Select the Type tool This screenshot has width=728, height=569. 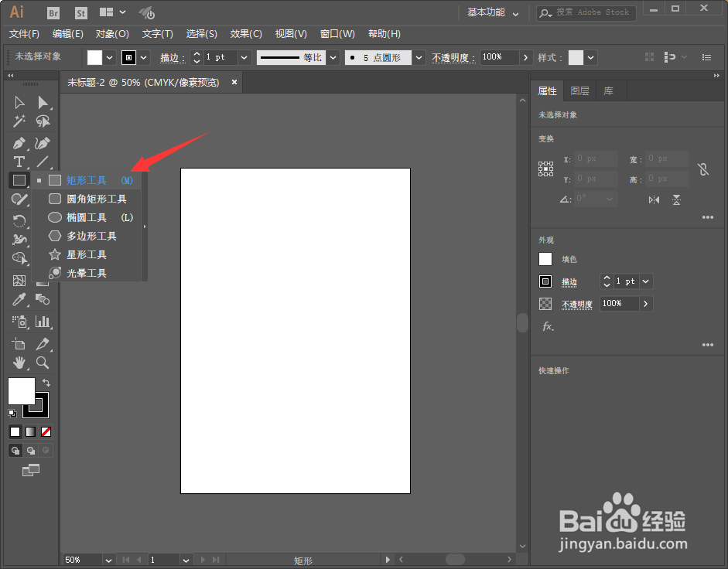coord(19,162)
